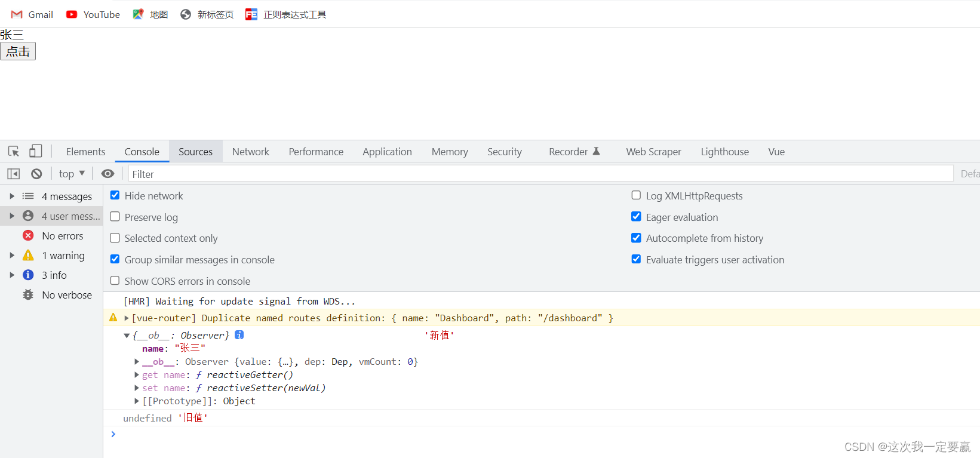Screen dimensions: 980x458
Task: Uncheck the Hide network checkbox
Action: (115, 195)
